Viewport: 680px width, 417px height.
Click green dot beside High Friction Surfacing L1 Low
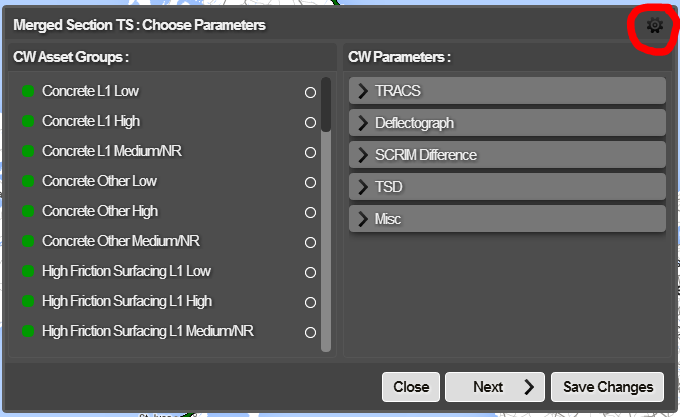tap(28, 272)
